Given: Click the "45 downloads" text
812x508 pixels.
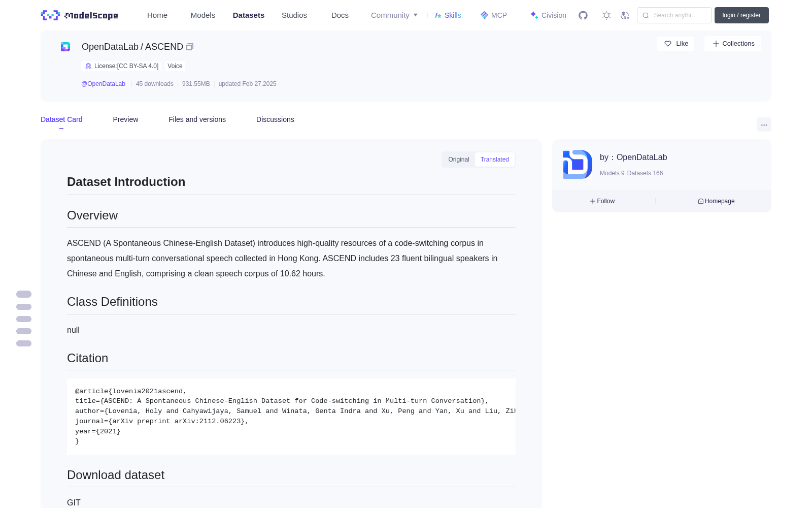Looking at the screenshot, I should click(x=155, y=84).
